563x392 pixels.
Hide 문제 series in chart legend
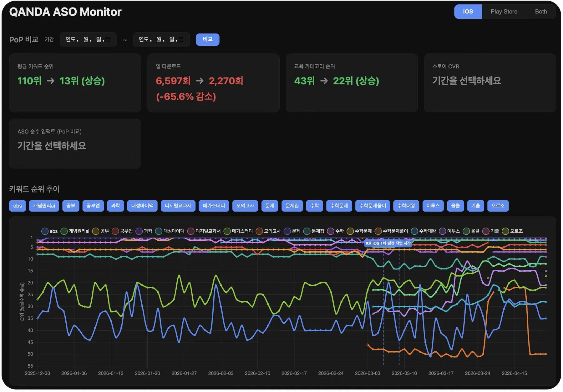pyautogui.click(x=292, y=231)
